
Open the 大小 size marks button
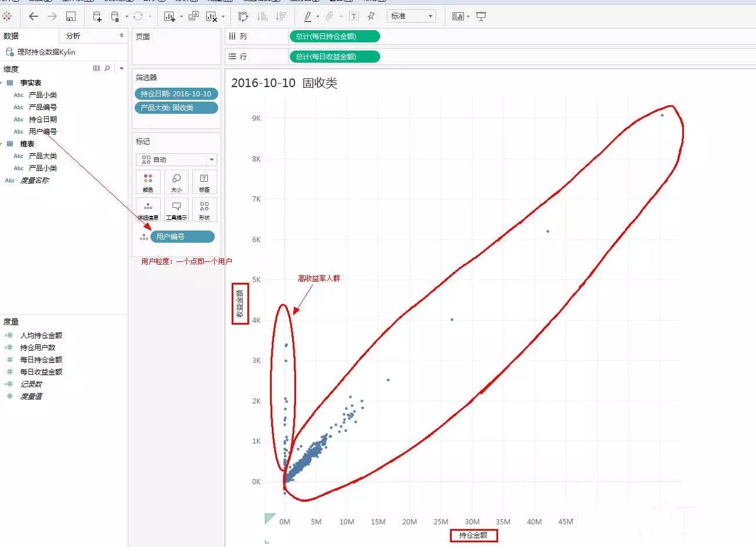(x=177, y=182)
